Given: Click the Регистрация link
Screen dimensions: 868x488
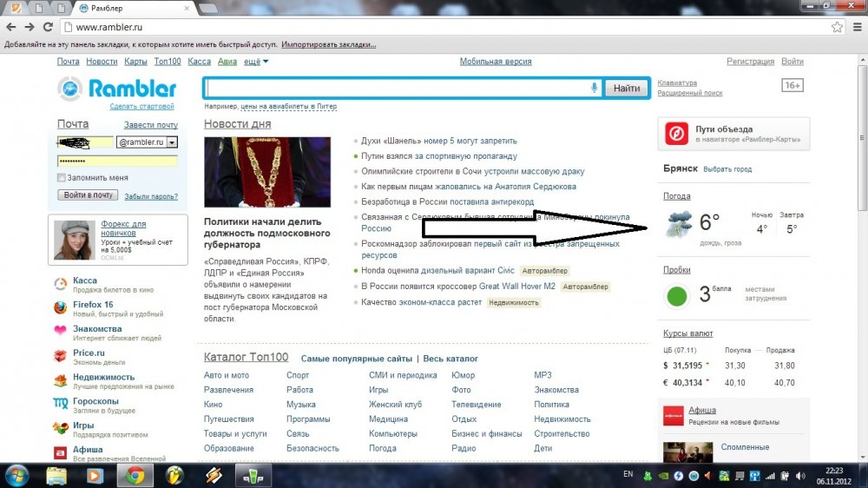Looking at the screenshot, I should point(750,62).
